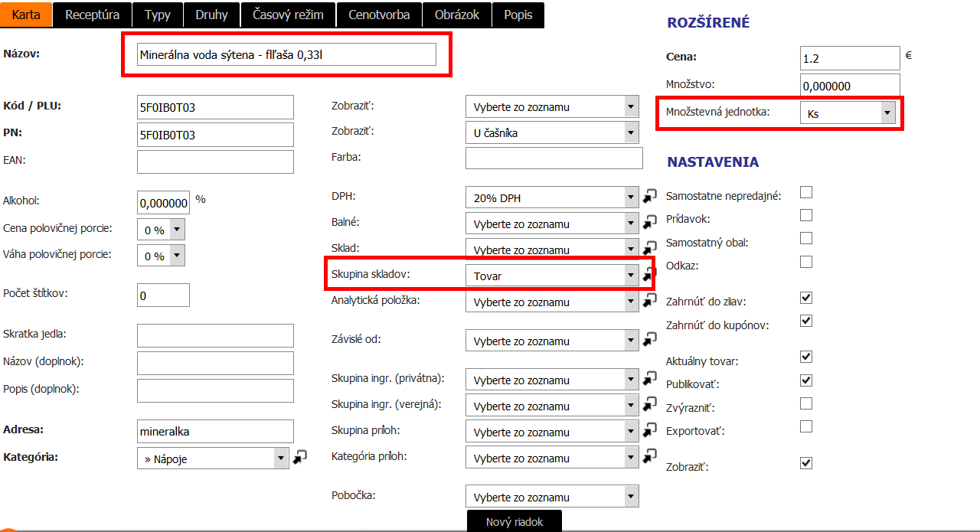Click the link icon next to Závislé od
Viewport: 980px width, 532px height.
650,338
